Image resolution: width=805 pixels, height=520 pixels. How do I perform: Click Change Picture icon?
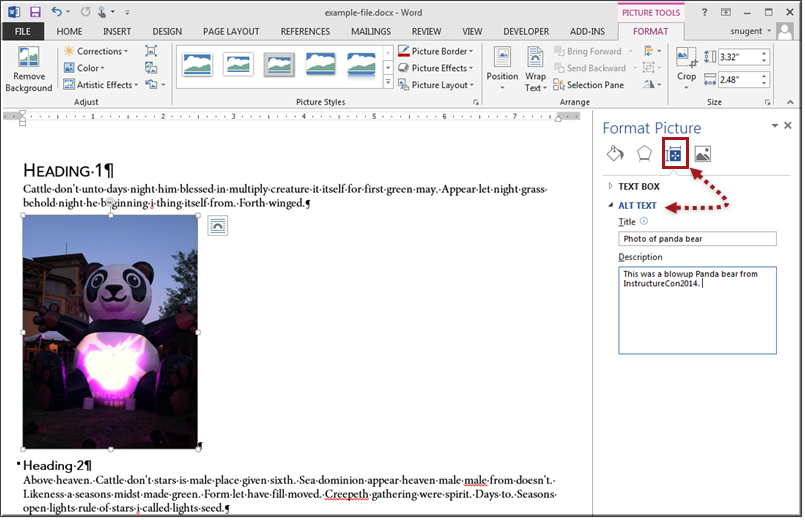tap(151, 68)
